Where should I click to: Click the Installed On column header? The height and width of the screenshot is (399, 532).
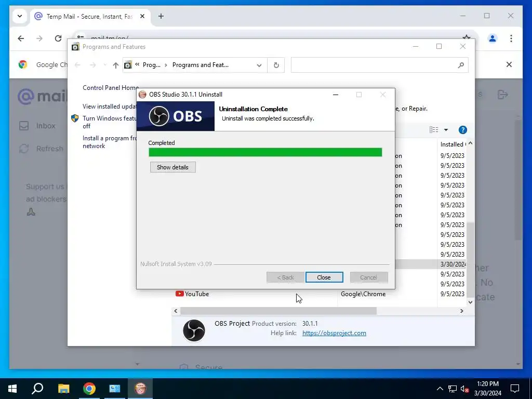[453, 144]
